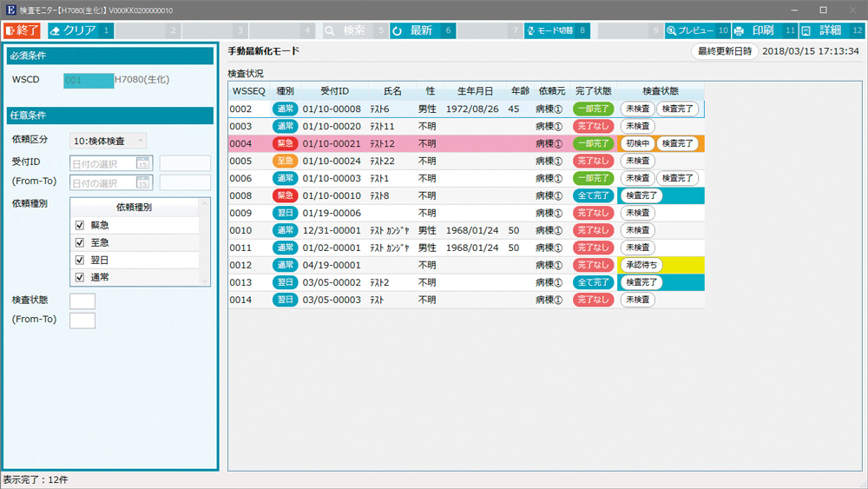Open the 依頼区分 dropdown

tap(108, 140)
